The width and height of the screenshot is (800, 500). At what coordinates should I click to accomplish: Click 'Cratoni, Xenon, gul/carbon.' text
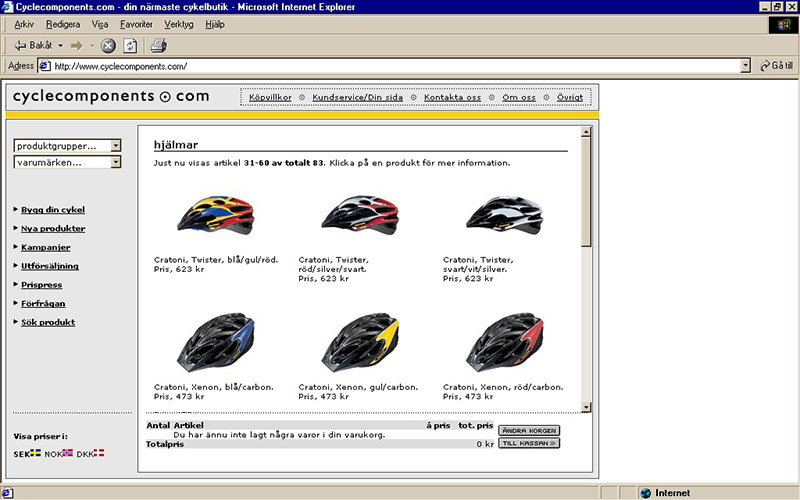(x=358, y=387)
